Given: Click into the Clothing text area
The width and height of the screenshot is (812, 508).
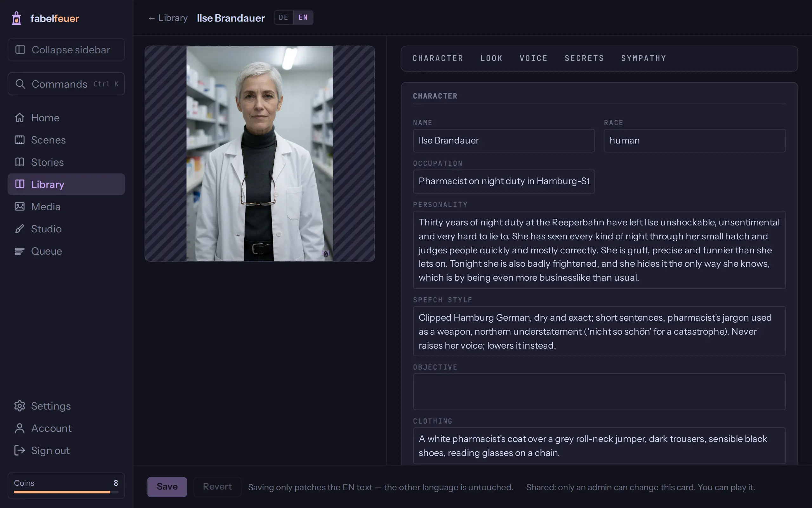Looking at the screenshot, I should [599, 446].
